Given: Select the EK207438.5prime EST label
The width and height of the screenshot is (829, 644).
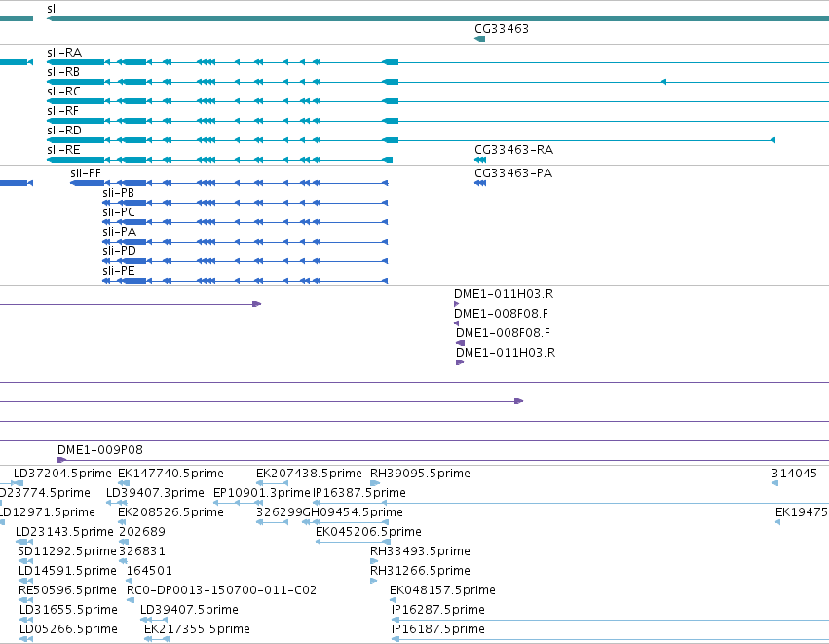Looking at the screenshot, I should click(309, 474).
